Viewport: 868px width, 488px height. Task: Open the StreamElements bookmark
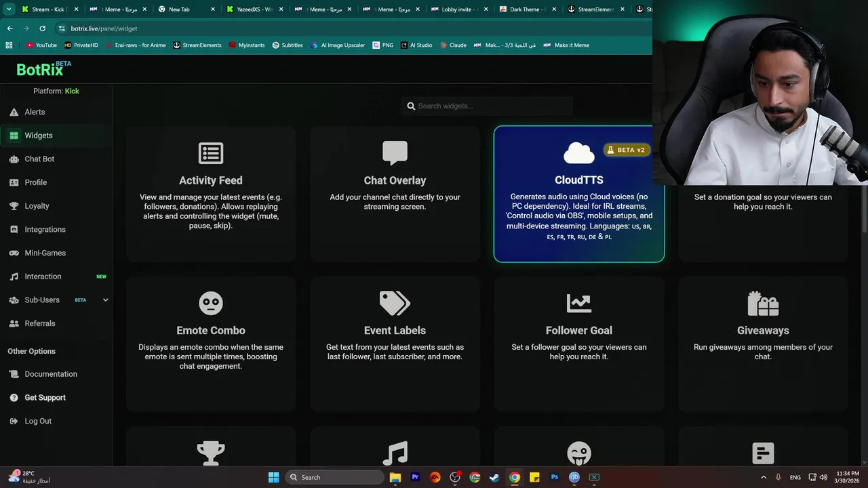197,45
